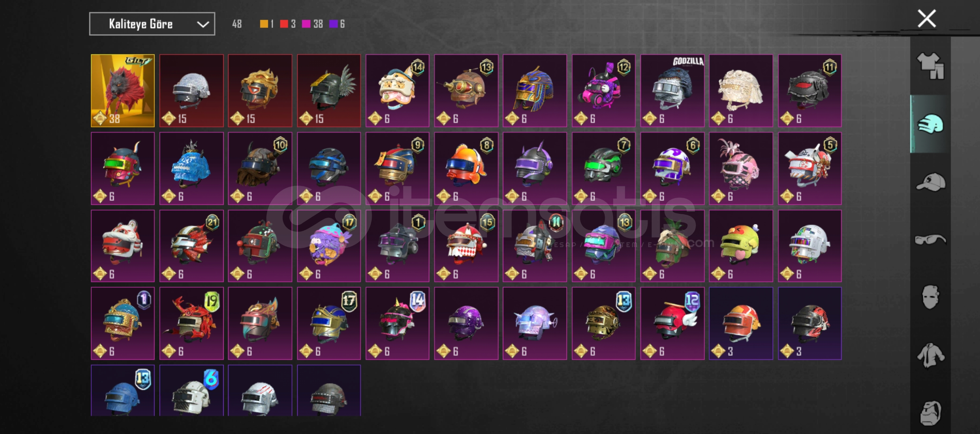This screenshot has width=980, height=434.
Task: Open the cap headwear category icon
Action: (x=931, y=182)
